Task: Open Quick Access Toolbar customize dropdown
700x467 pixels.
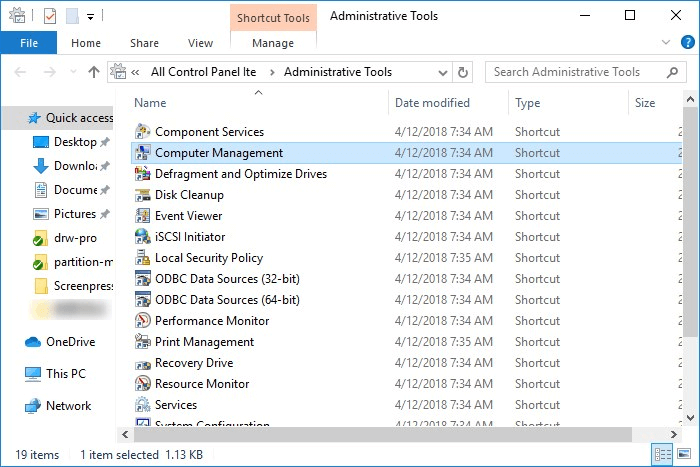Action: (x=90, y=16)
